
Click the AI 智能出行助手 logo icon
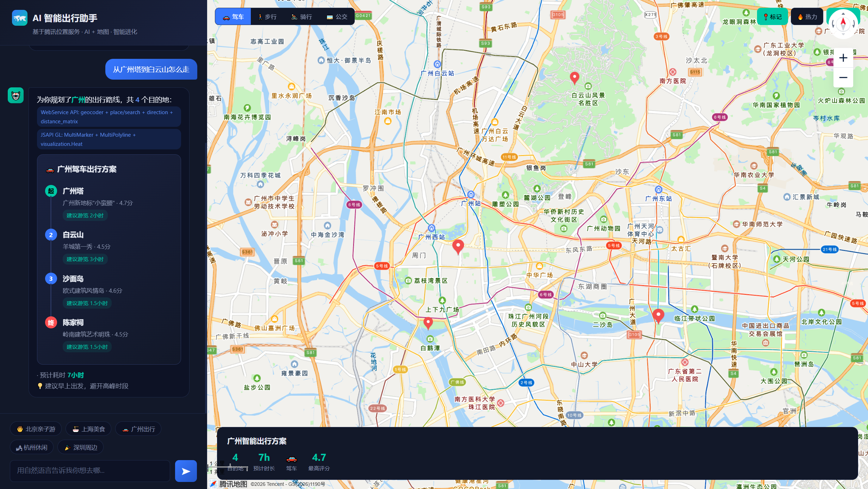(20, 18)
